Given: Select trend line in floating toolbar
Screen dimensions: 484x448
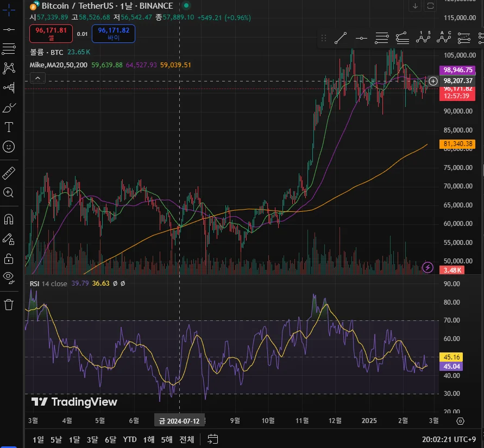Looking at the screenshot, I should click(x=341, y=38).
